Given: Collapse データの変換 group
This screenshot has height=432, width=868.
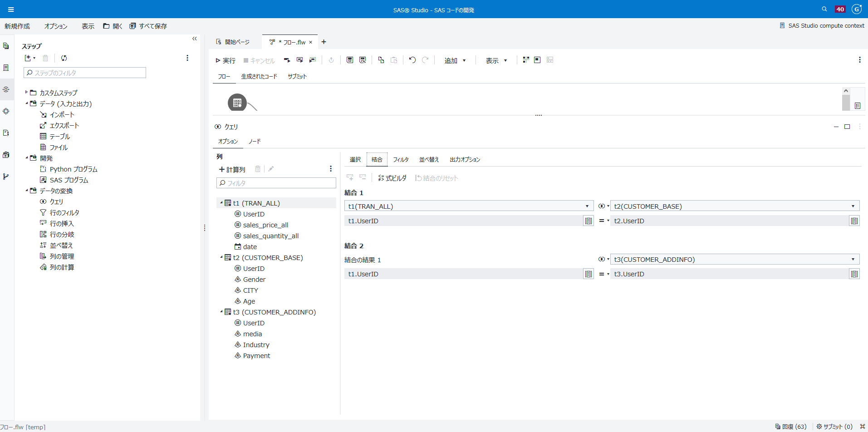Looking at the screenshot, I should (26, 191).
